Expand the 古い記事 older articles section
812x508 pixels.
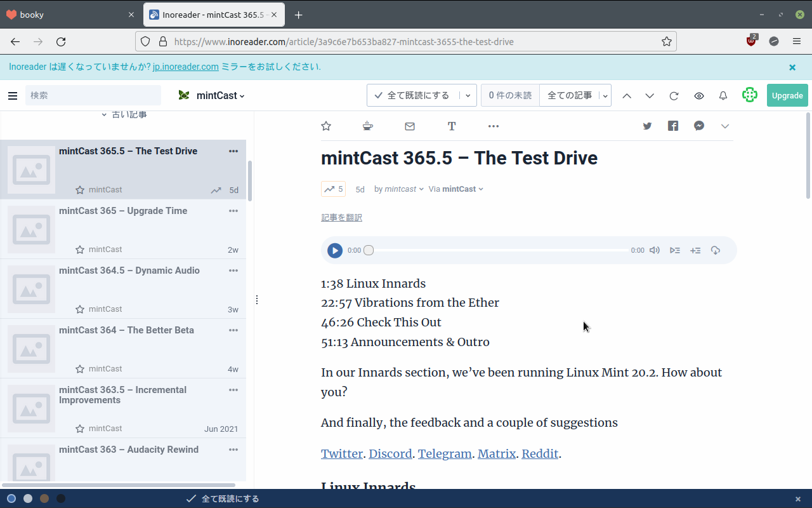124,115
